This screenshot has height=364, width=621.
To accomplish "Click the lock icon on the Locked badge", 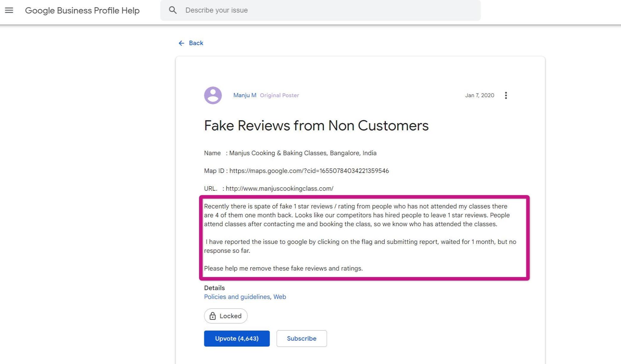I will click(213, 316).
